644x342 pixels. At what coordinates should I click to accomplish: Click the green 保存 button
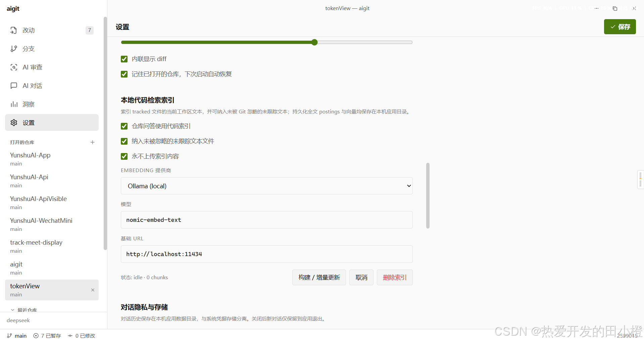coord(620,27)
